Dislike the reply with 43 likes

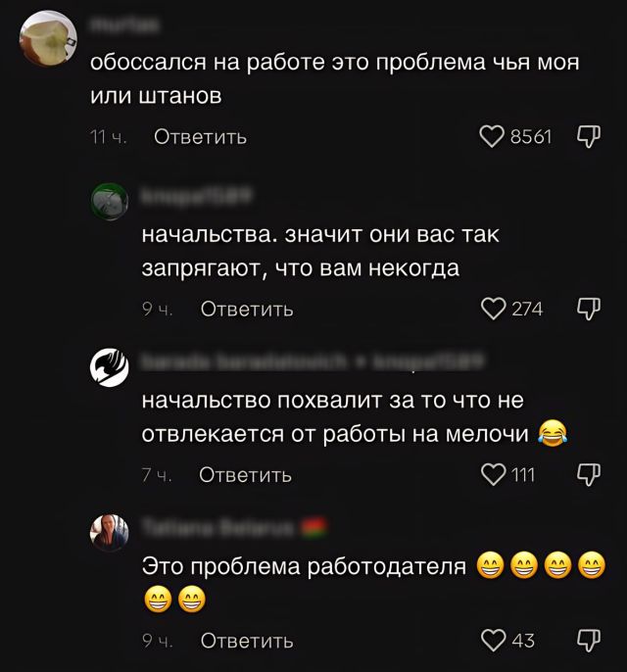pyautogui.click(x=589, y=641)
